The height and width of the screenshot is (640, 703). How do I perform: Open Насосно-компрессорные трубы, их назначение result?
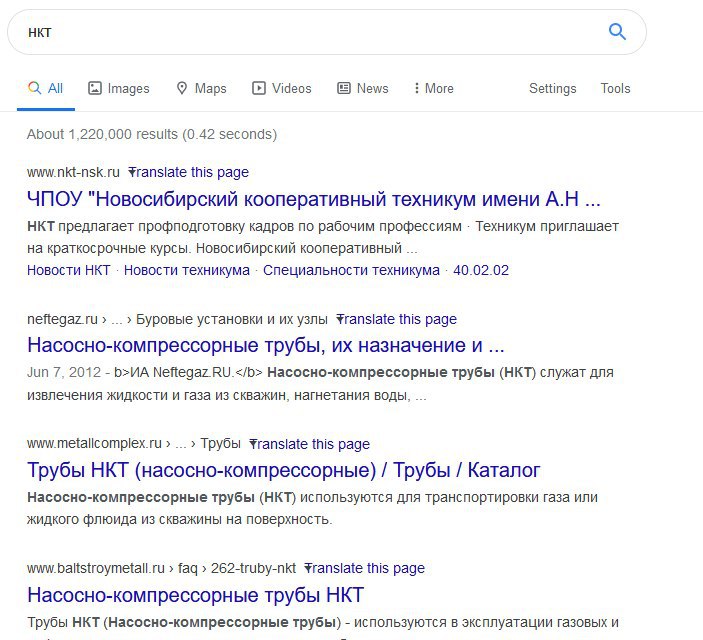click(265, 345)
